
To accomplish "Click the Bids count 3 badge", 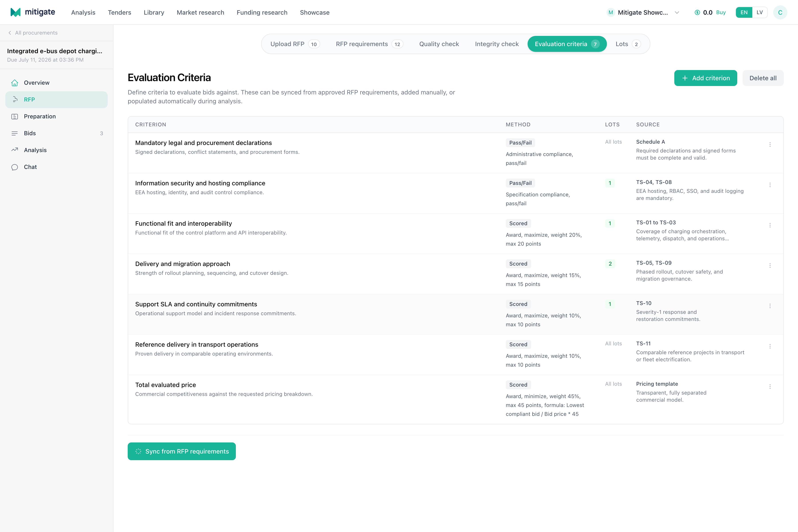I will coord(102,133).
